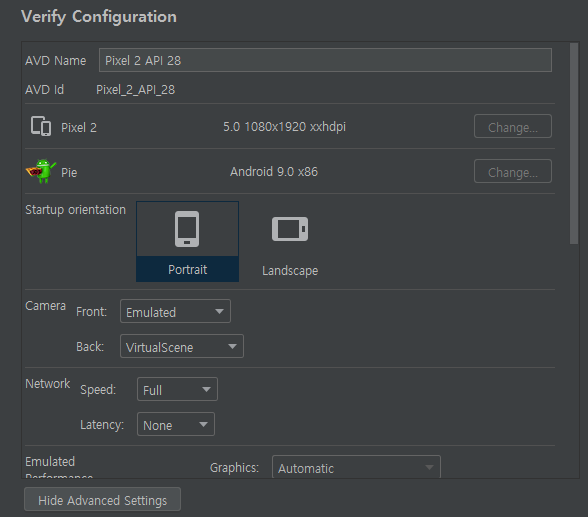Click the AVD Id value Pixel_2_API_28
Viewport: 588px width, 517px height.
tap(135, 90)
